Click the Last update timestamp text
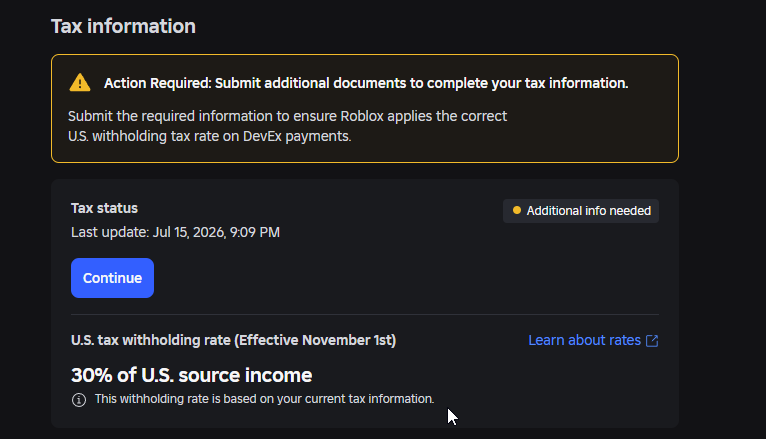Screen dimensions: 766x439 (175, 232)
